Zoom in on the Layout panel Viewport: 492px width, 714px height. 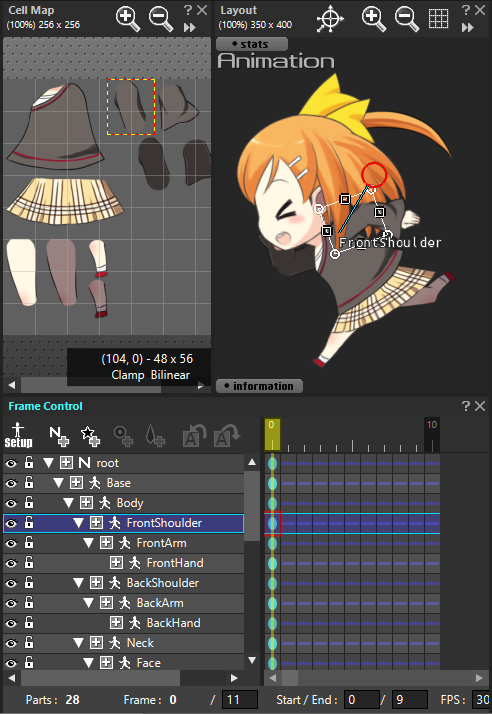click(x=374, y=19)
